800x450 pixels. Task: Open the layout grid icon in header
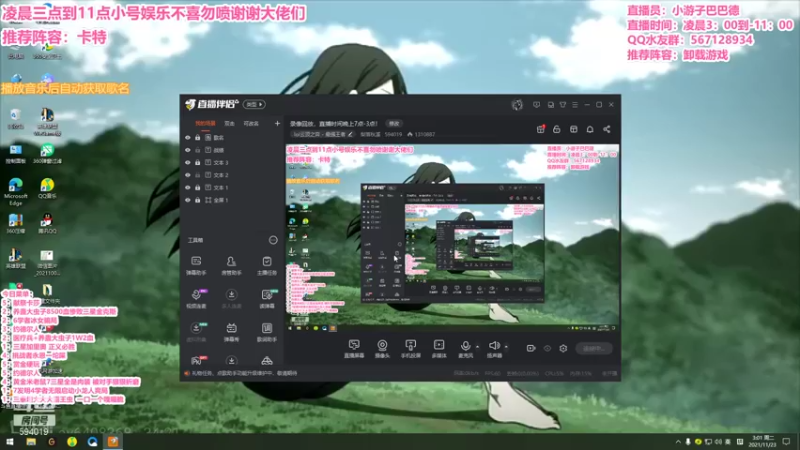(x=573, y=129)
